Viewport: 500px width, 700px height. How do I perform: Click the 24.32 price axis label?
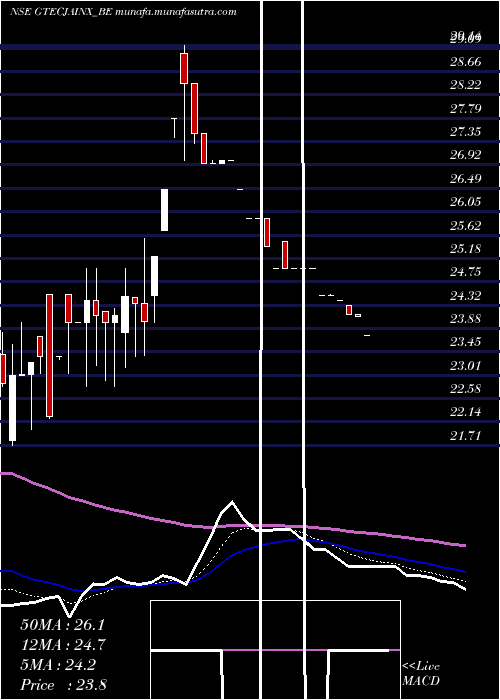pyautogui.click(x=466, y=296)
